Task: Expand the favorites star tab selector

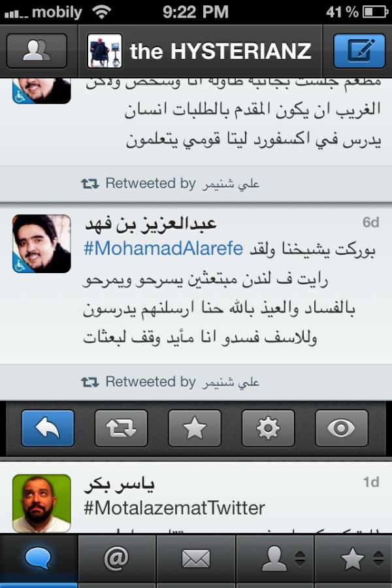Action: click(378, 559)
